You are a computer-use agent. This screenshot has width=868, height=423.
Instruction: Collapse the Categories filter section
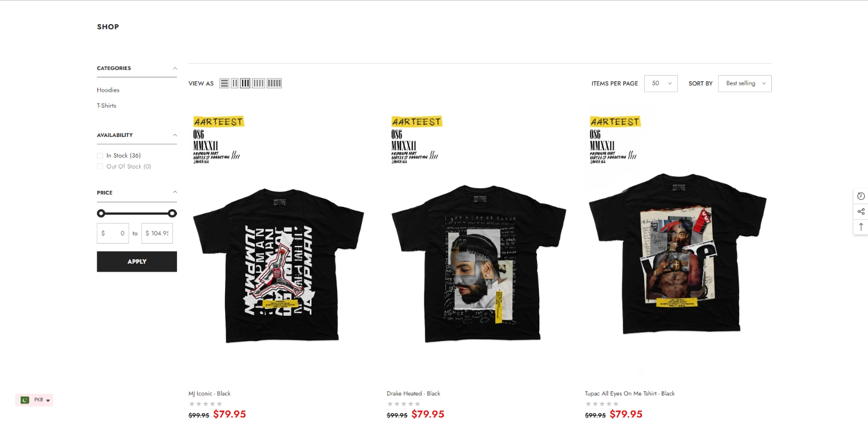tap(175, 68)
